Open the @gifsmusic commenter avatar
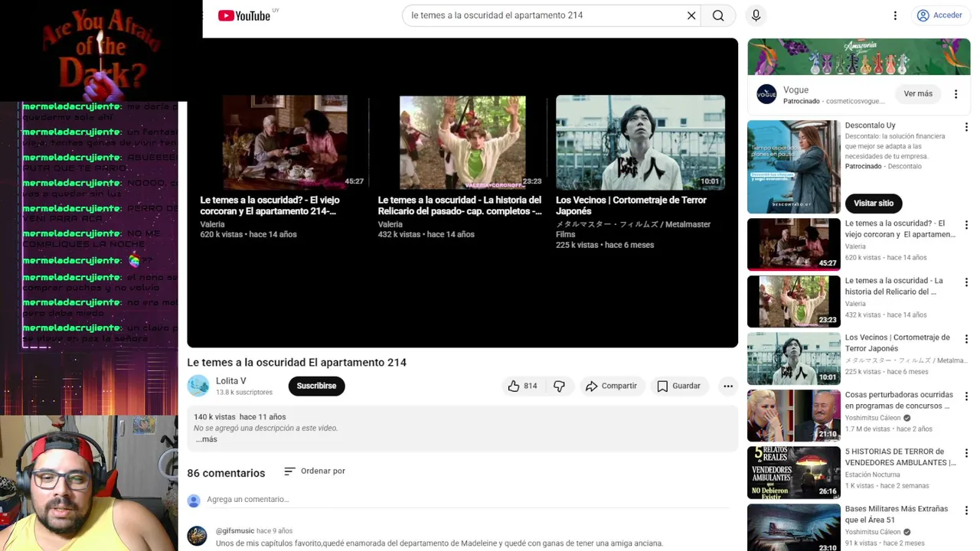980x551 pixels. point(197,536)
